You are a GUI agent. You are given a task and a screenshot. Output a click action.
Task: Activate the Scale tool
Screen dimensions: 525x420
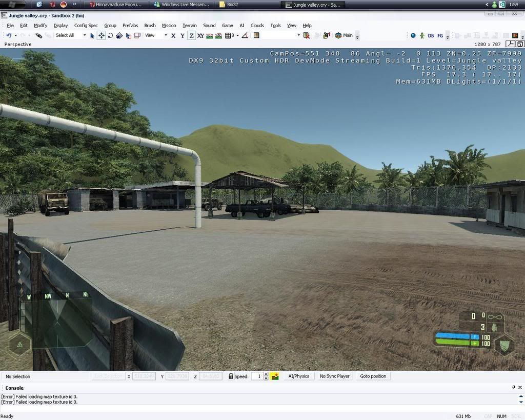119,35
